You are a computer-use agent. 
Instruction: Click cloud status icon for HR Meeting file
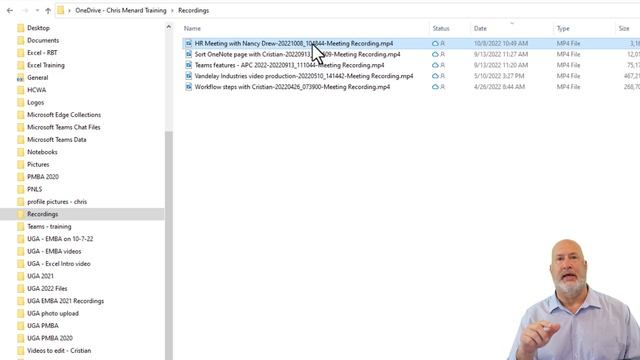point(435,43)
